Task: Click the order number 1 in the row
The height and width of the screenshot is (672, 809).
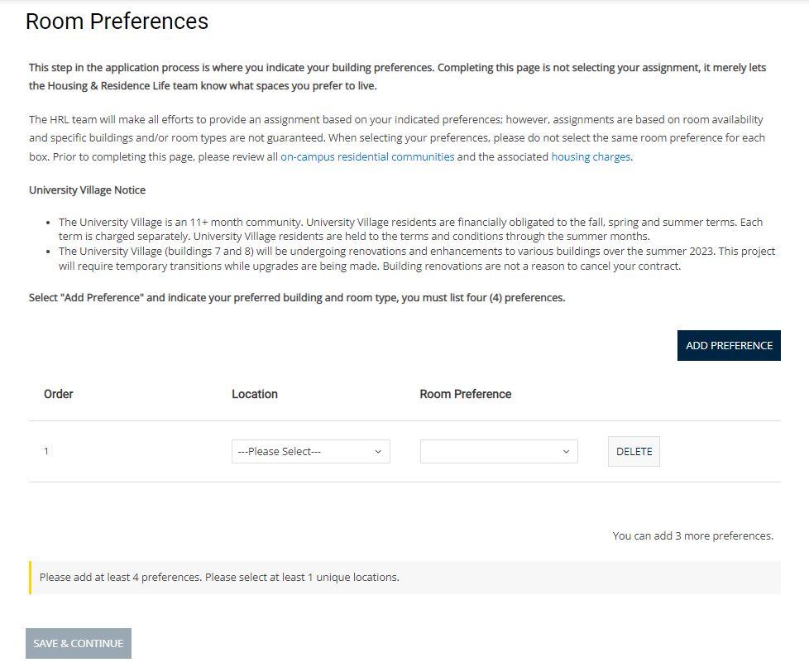Action: [46, 451]
